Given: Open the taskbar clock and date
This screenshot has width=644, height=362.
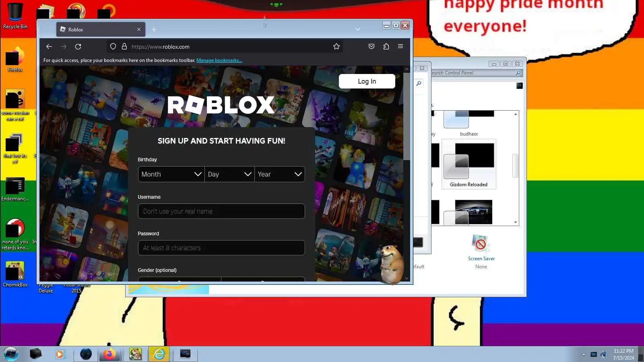Looking at the screenshot, I should (x=623, y=354).
